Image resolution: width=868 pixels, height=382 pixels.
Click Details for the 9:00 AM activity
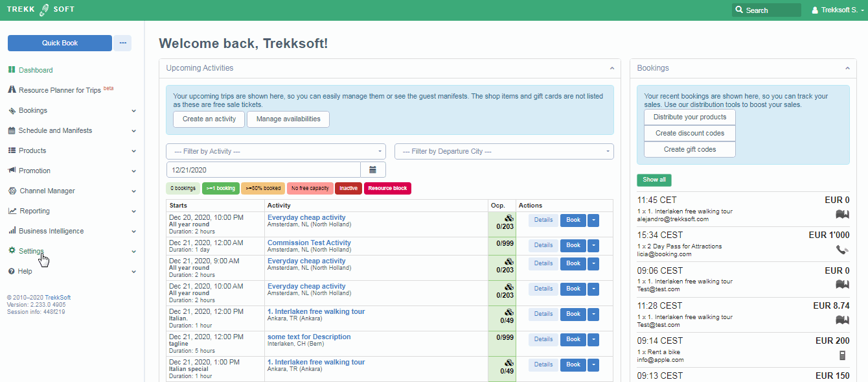point(543,263)
